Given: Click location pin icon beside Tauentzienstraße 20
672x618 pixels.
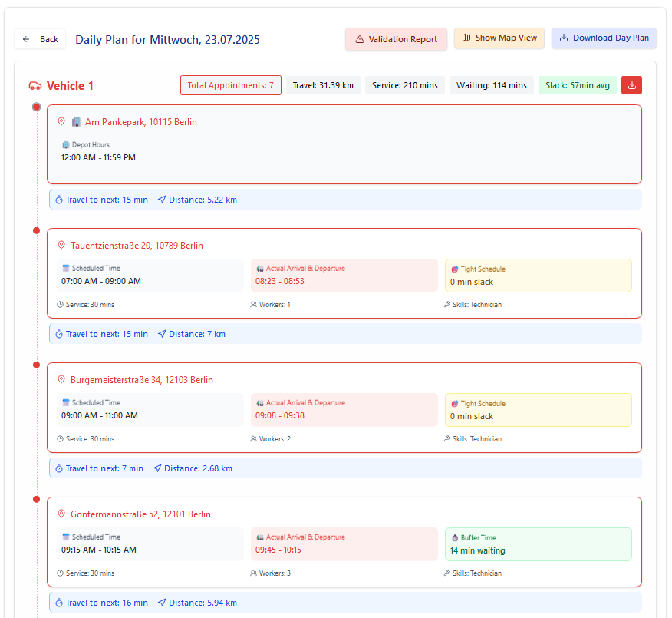Looking at the screenshot, I should pos(61,246).
